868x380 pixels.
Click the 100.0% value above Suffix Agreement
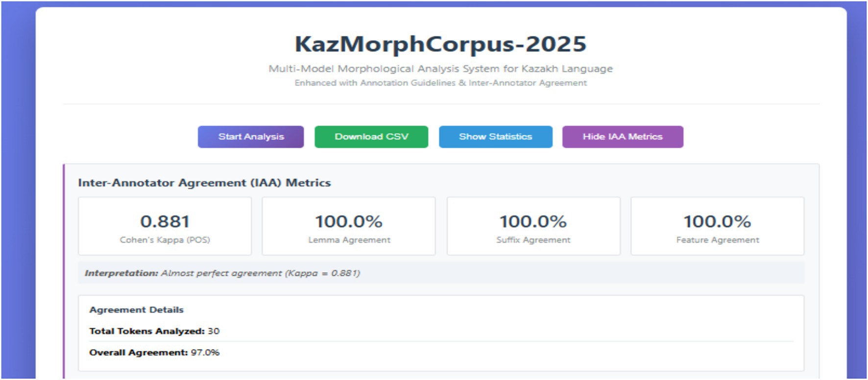tap(533, 221)
